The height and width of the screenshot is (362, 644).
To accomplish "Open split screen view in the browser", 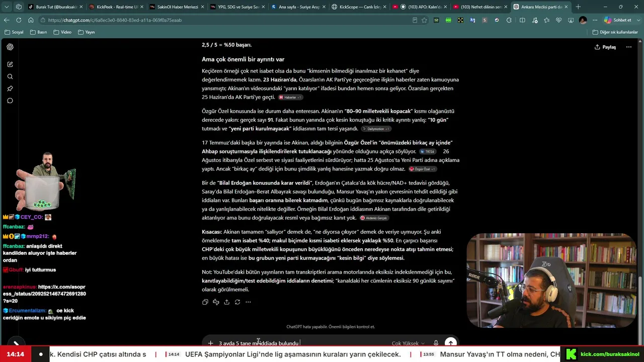I will (x=522, y=20).
